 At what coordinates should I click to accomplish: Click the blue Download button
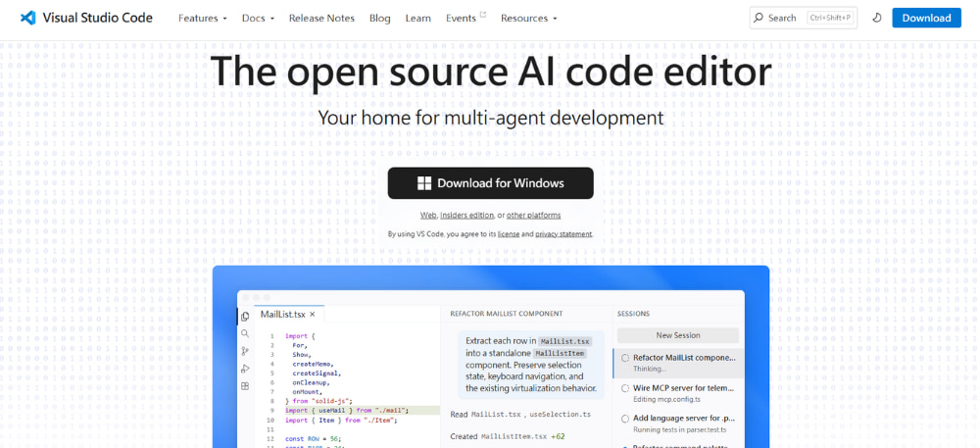click(926, 18)
